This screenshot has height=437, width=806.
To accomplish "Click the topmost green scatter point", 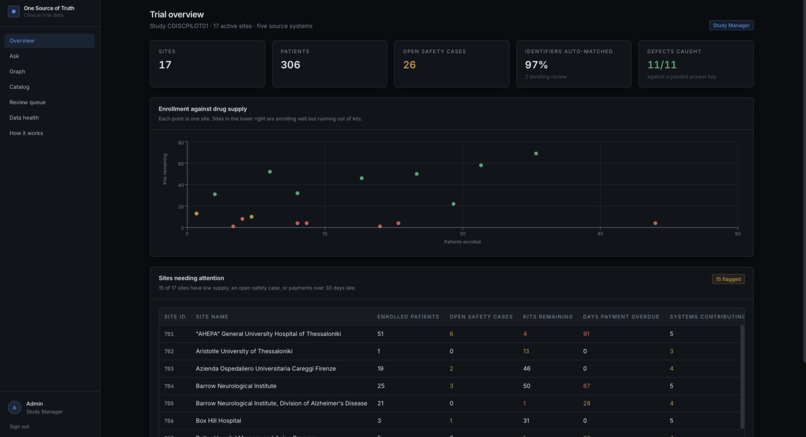I will click(536, 154).
